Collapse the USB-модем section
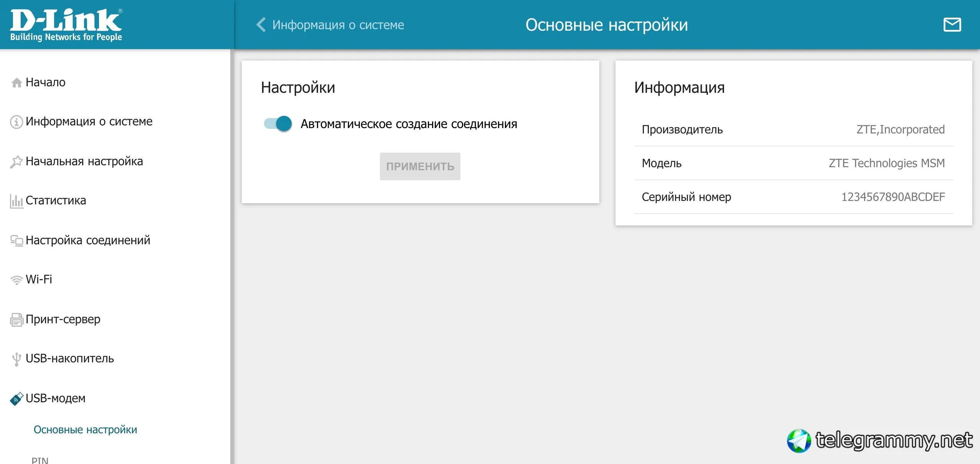 (56, 398)
